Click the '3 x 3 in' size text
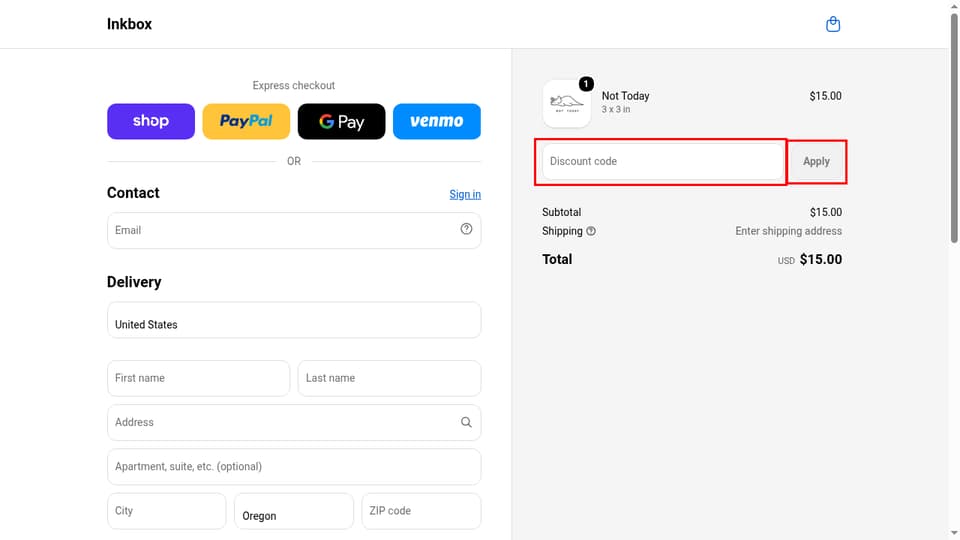The image size is (960, 540). tap(615, 110)
